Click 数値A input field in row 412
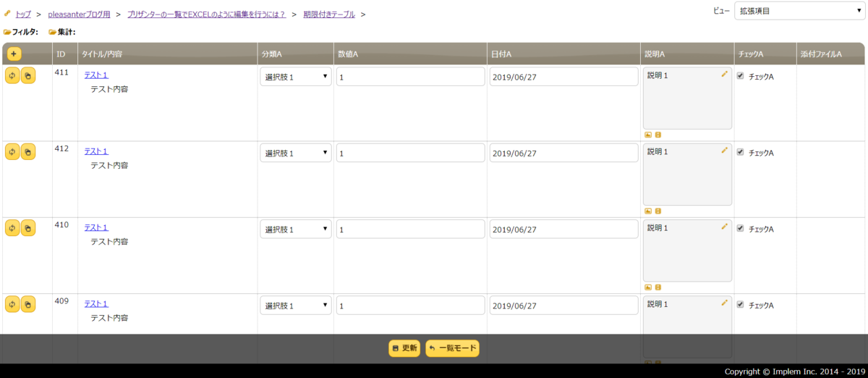This screenshot has height=378, width=868. [411, 153]
